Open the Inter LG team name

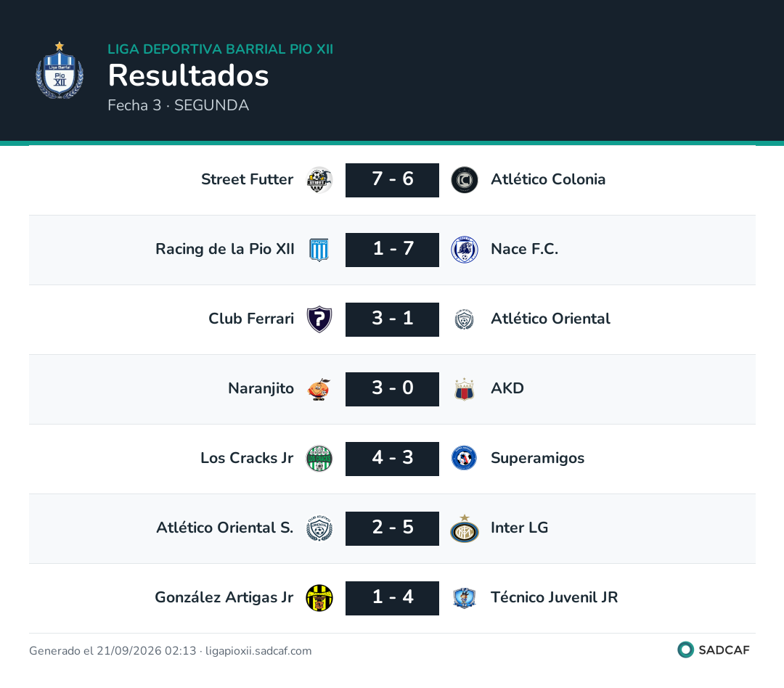520,528
